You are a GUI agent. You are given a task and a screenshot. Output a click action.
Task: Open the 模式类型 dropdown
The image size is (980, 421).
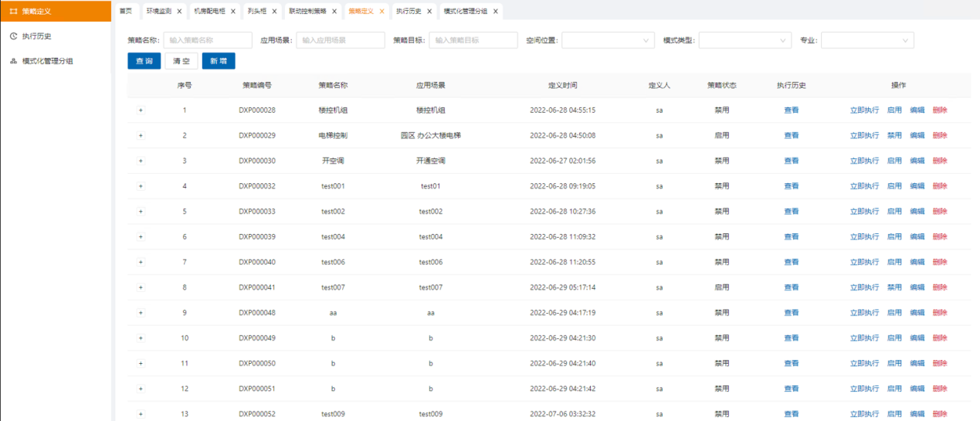(745, 40)
